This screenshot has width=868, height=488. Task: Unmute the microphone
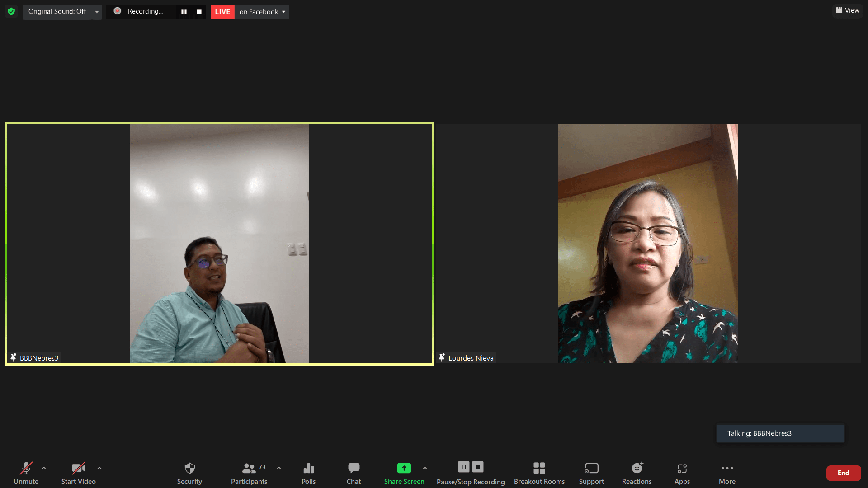(26, 473)
